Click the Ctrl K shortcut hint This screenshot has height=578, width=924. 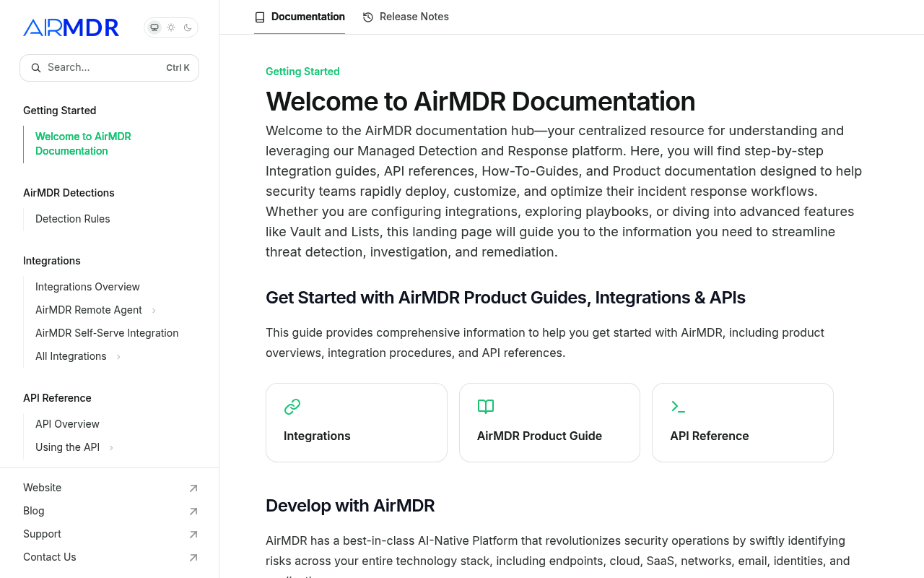tap(178, 68)
